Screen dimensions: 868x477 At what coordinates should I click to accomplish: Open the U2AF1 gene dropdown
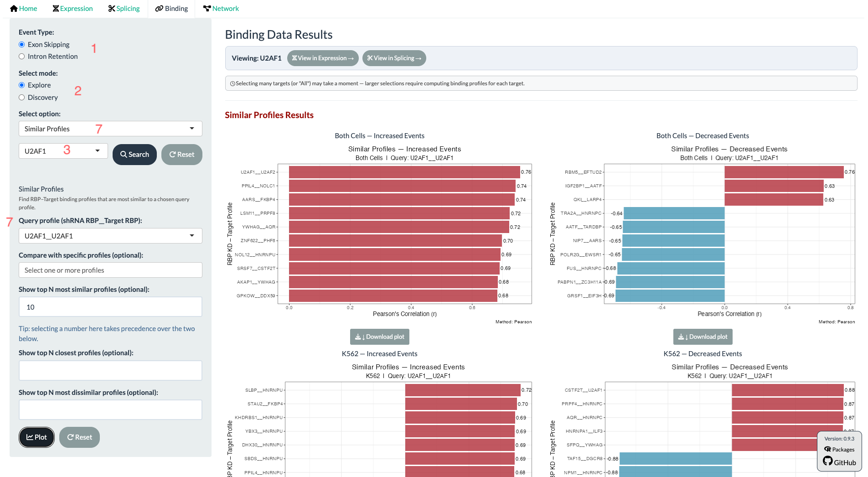[x=63, y=151]
